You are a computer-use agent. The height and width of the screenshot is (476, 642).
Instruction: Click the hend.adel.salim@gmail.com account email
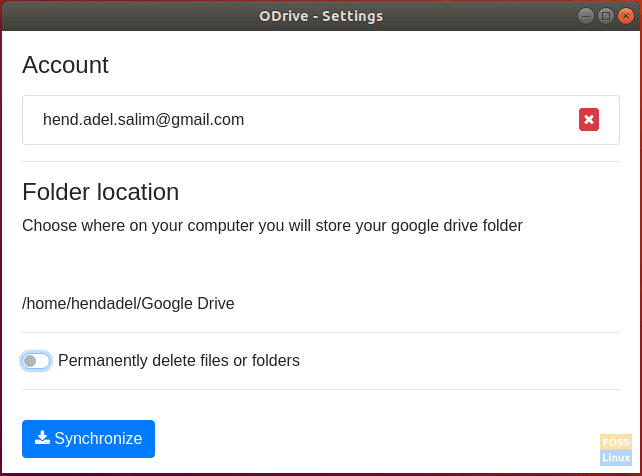point(143,120)
